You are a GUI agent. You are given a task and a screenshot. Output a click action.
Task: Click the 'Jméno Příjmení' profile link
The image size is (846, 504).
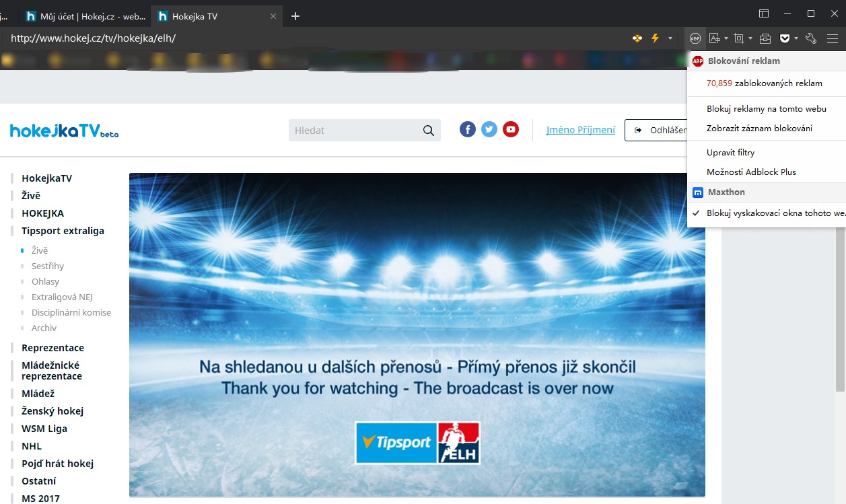[580, 130]
